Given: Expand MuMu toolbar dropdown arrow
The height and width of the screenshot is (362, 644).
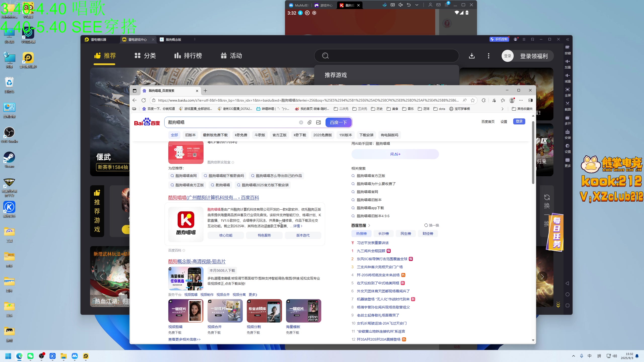Looking at the screenshot, I should tap(417, 5).
